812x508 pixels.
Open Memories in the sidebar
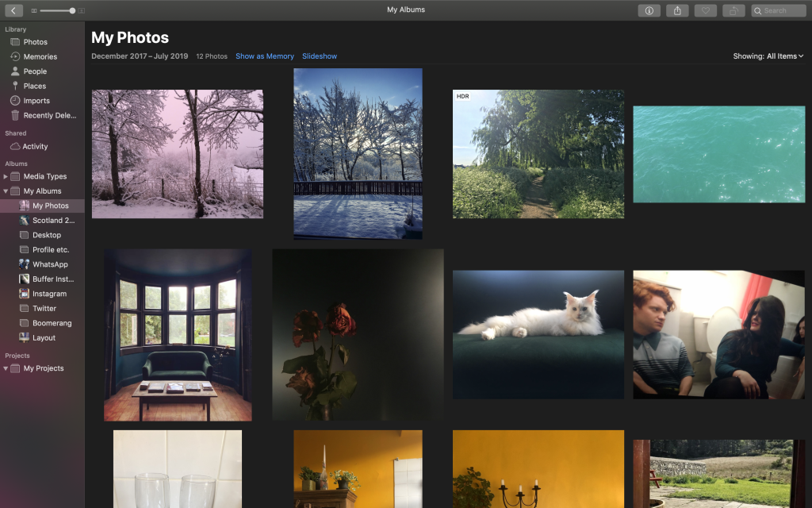coord(40,57)
